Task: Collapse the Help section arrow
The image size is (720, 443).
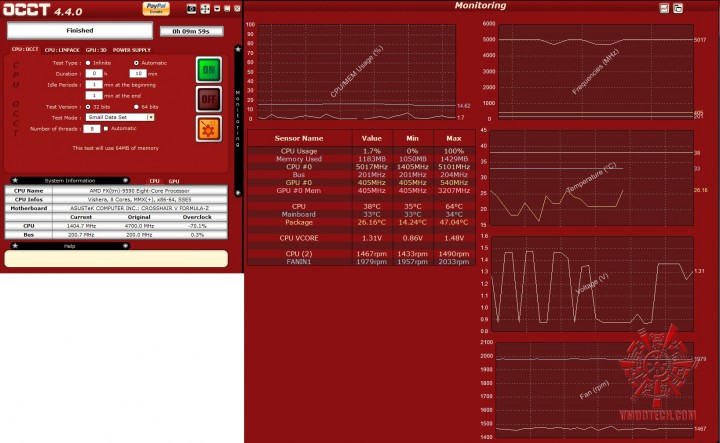Action: 125,246
